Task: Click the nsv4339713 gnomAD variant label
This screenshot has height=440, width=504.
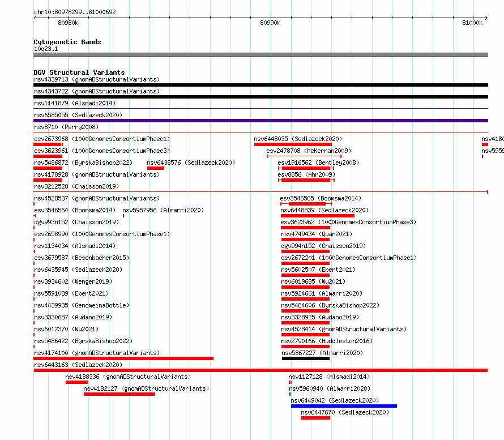Action: [97, 79]
